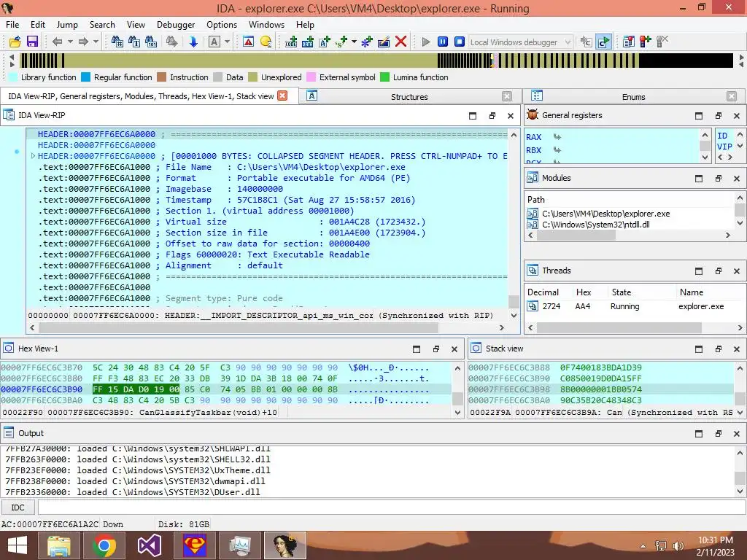
Task: Click the Path column header in Modules
Action: [x=536, y=200]
